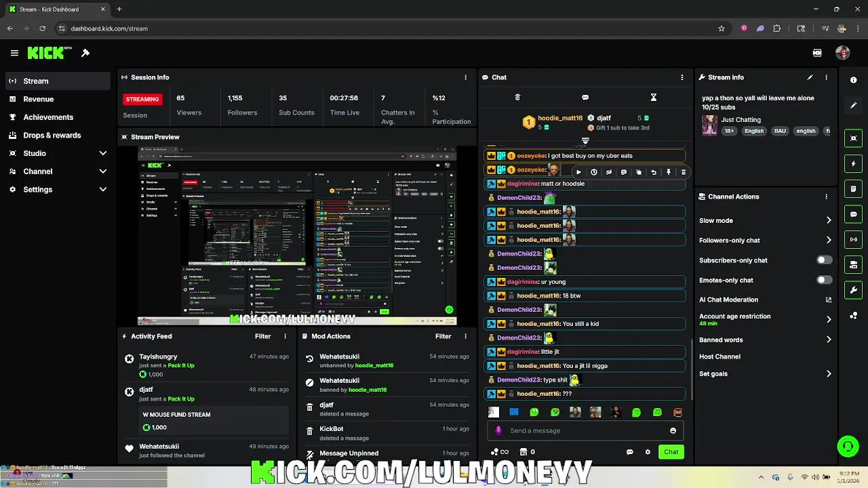The height and width of the screenshot is (488, 868).
Task: Click the English tag chip in Stream info
Action: (x=753, y=131)
